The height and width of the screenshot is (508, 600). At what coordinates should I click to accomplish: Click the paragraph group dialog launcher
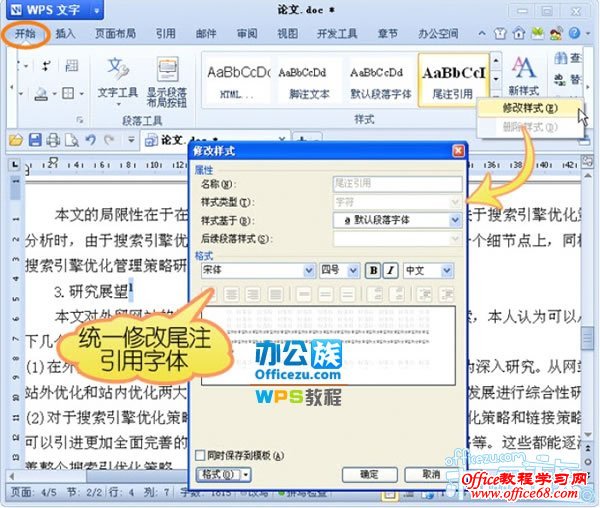(x=80, y=120)
